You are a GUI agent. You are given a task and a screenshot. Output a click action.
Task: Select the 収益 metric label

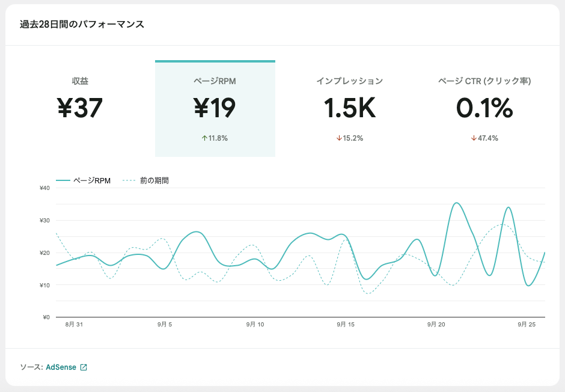pos(80,81)
